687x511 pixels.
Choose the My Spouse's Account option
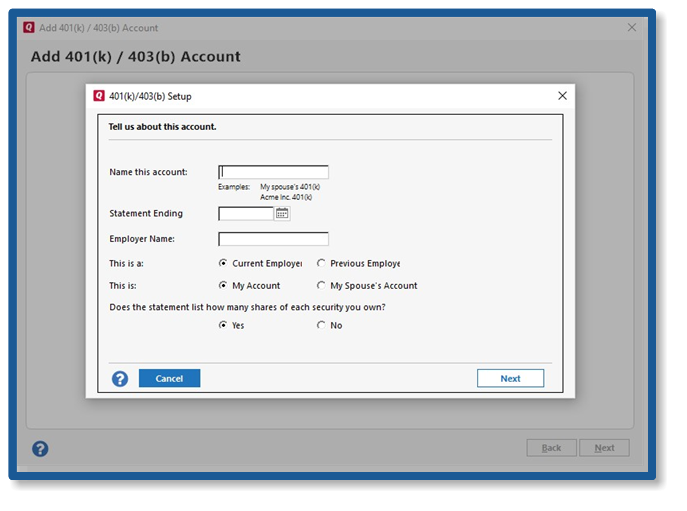pyautogui.click(x=321, y=286)
